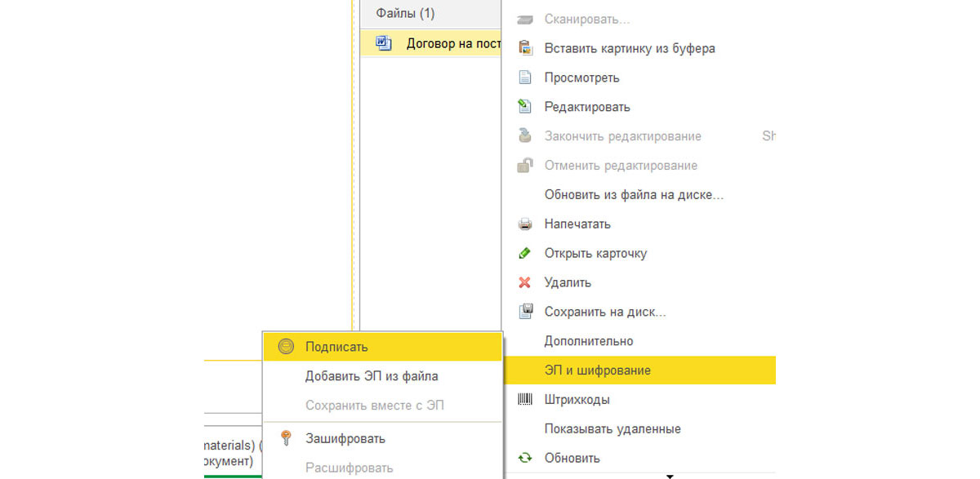
Task: Click the edit icon beside Редактировать
Action: click(x=525, y=107)
